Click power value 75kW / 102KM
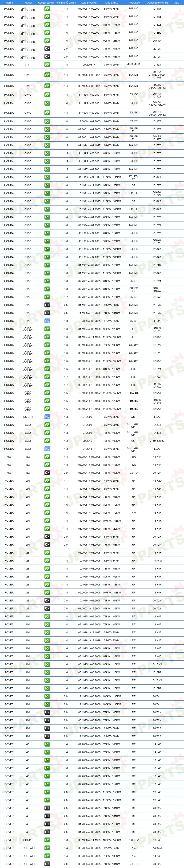The image size is (184, 868). pos(112,441)
